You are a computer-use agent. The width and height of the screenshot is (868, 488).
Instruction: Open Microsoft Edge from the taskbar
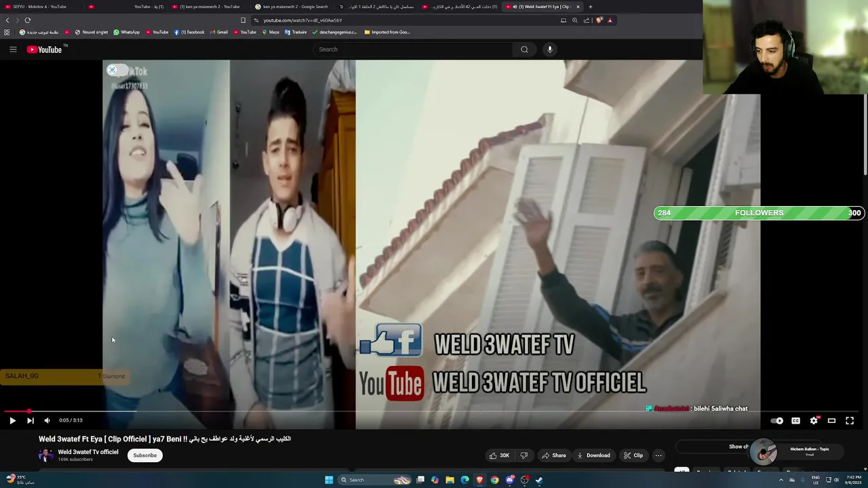click(465, 480)
